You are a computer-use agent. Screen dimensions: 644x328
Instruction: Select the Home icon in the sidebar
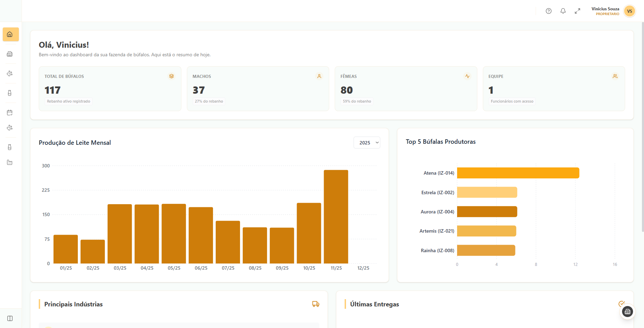(11, 34)
